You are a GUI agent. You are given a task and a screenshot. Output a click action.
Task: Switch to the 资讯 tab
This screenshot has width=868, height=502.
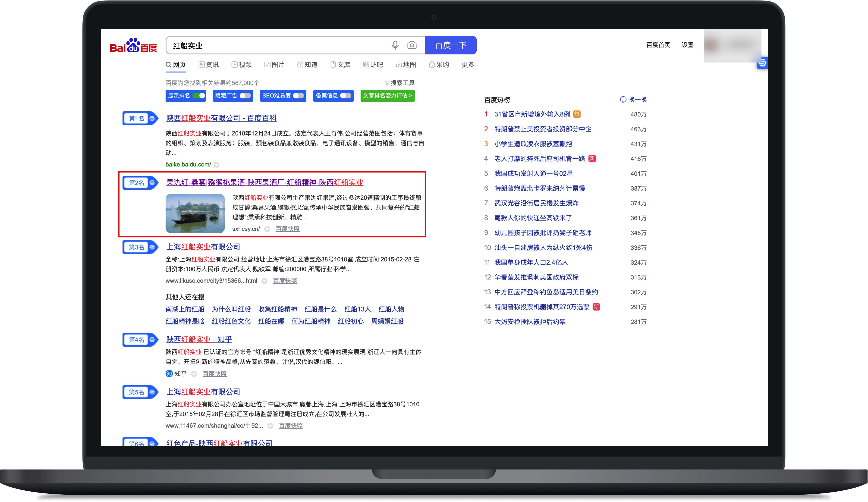click(x=209, y=65)
